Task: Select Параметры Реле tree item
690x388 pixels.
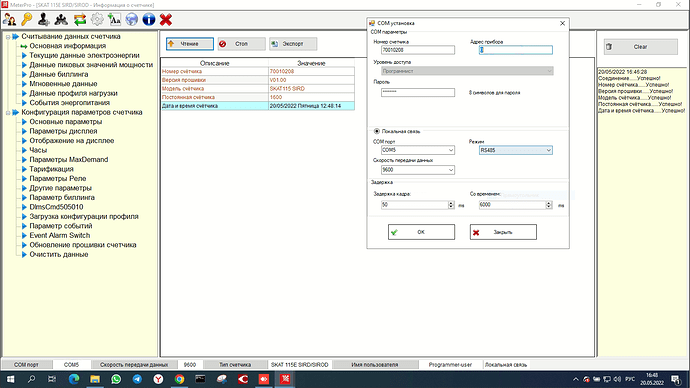Action: pyautogui.click(x=57, y=179)
